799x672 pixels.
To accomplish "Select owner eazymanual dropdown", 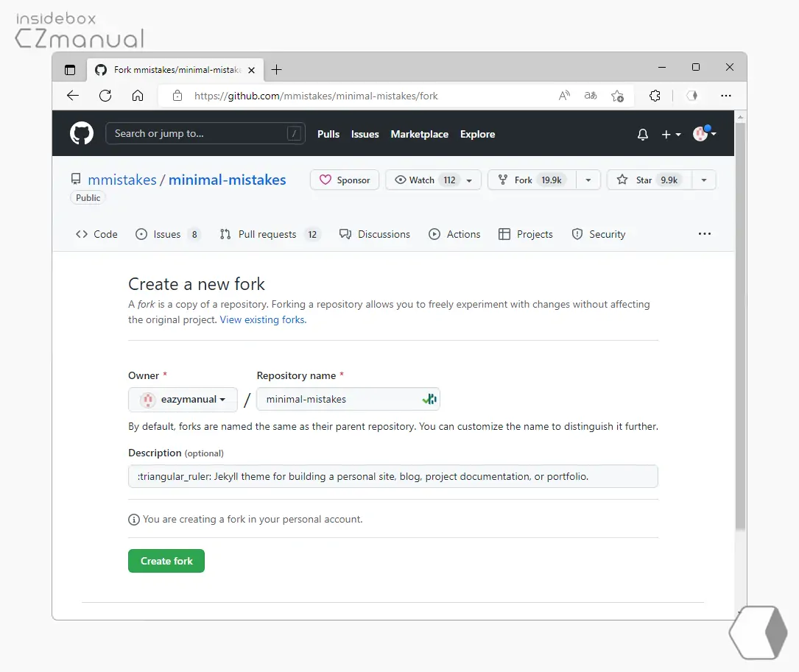I will coord(183,400).
